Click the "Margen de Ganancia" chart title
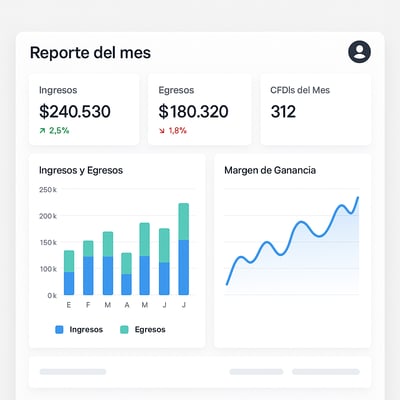Viewport: 400px width, 400px height. click(x=270, y=170)
